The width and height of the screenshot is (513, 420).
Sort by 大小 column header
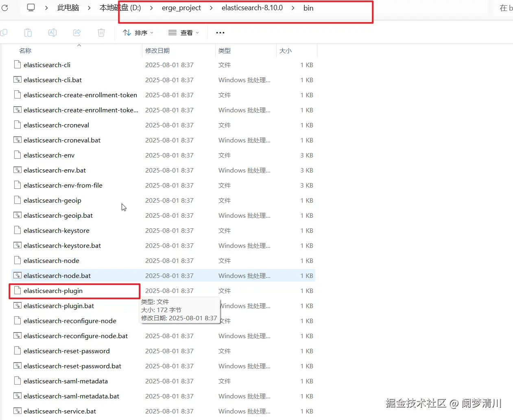[x=286, y=50]
